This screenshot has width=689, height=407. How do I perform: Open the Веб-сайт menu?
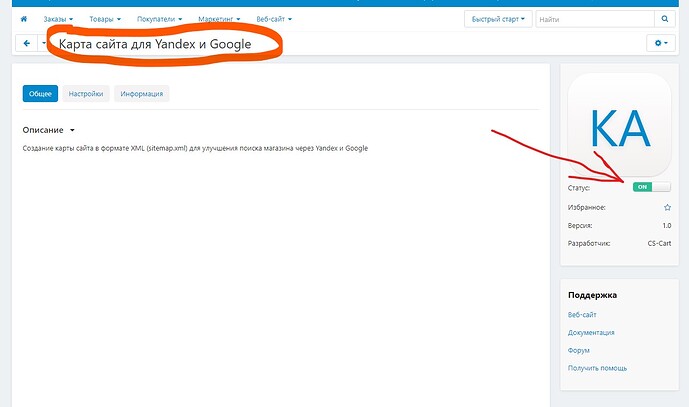click(x=274, y=19)
